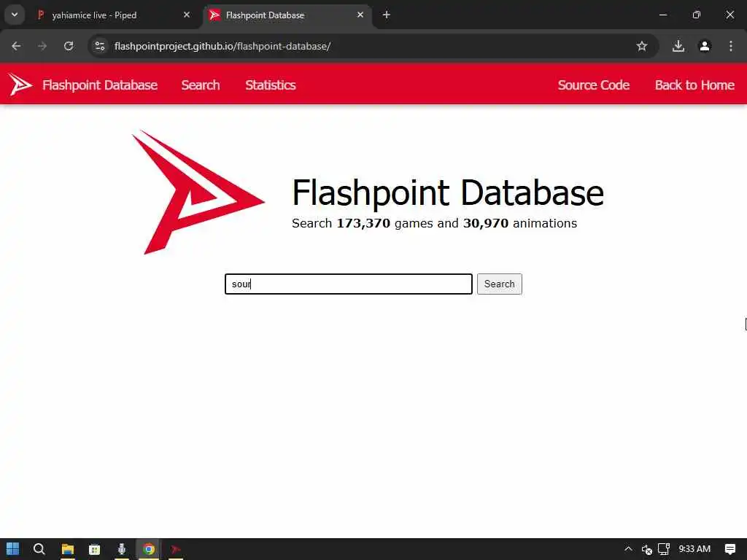Open Microsoft Store from the taskbar
747x560 pixels.
tap(95, 549)
